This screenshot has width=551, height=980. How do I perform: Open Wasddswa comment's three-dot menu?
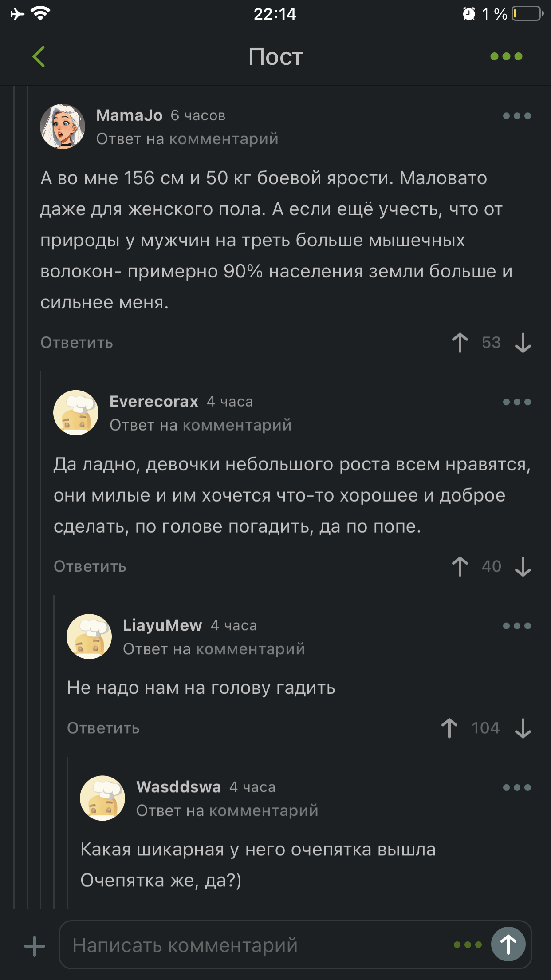(x=517, y=787)
